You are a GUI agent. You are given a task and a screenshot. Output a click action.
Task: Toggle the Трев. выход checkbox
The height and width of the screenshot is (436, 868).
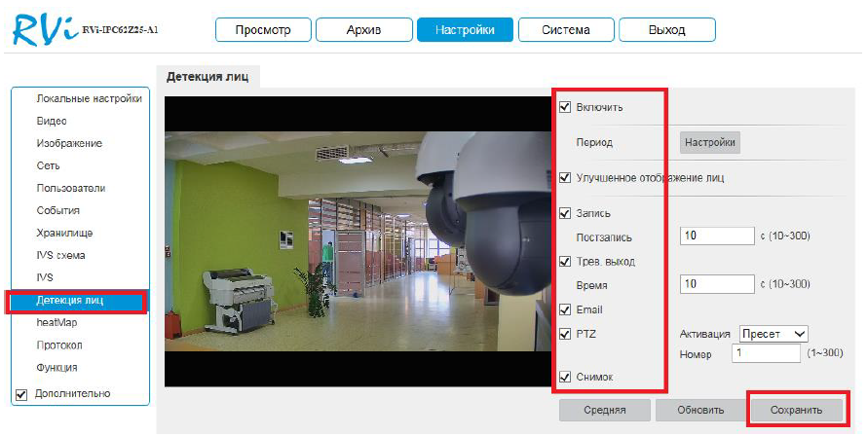(565, 261)
